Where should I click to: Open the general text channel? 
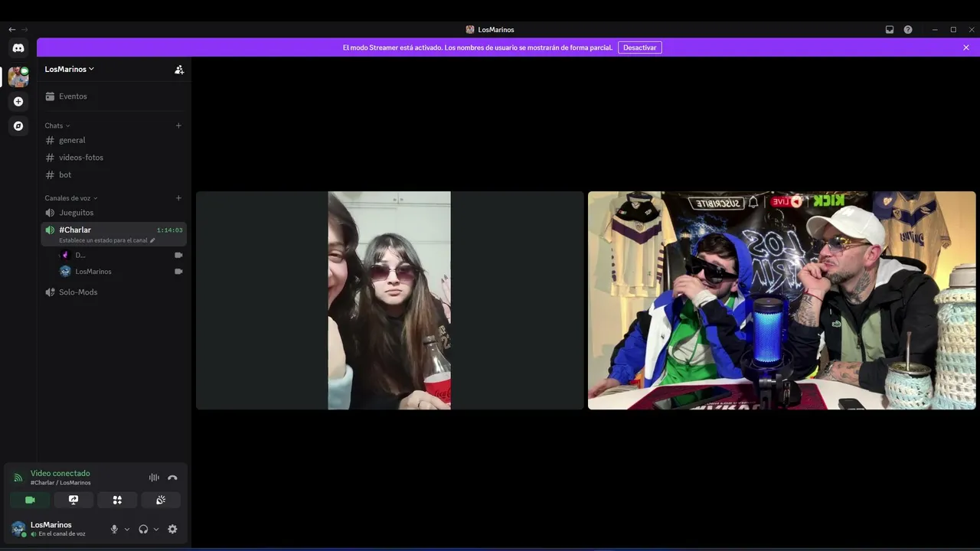click(x=114, y=140)
